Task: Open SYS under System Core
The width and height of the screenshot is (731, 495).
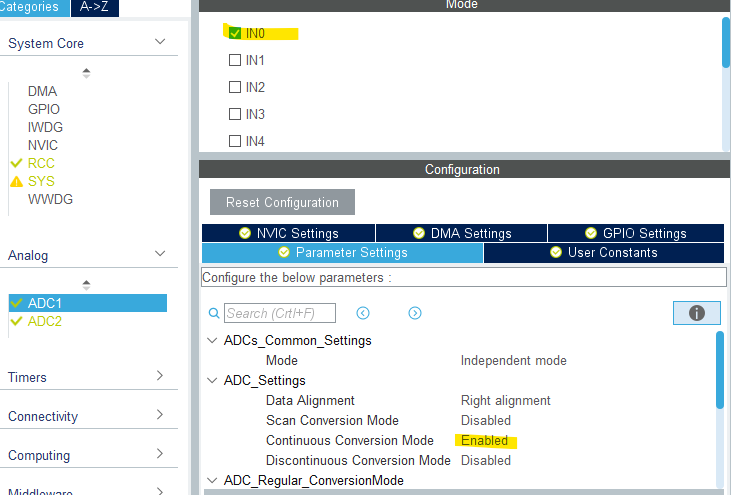Action: pyautogui.click(x=41, y=181)
